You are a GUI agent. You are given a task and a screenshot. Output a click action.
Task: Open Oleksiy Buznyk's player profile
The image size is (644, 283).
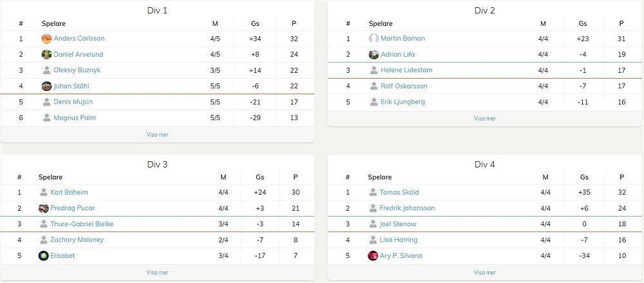click(x=77, y=70)
